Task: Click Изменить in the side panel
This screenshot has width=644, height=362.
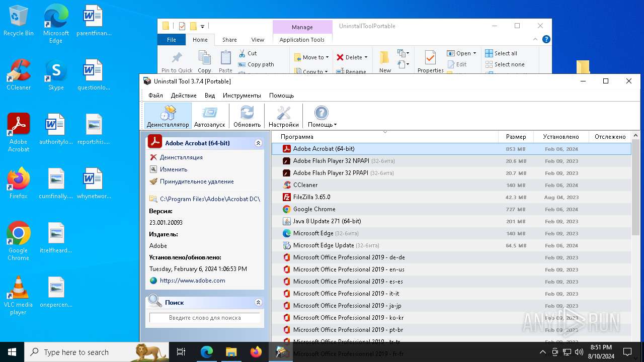Action: tap(174, 169)
